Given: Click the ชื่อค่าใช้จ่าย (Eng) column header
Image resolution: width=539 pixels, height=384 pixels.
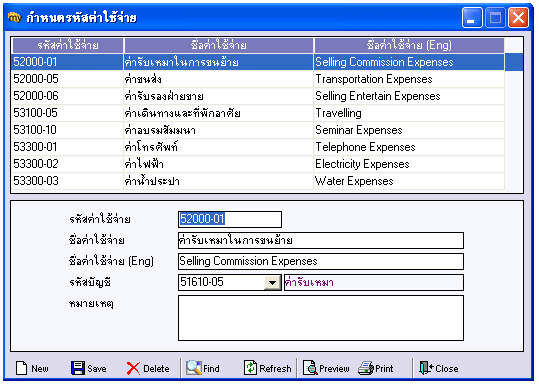Looking at the screenshot, I should 409,45.
